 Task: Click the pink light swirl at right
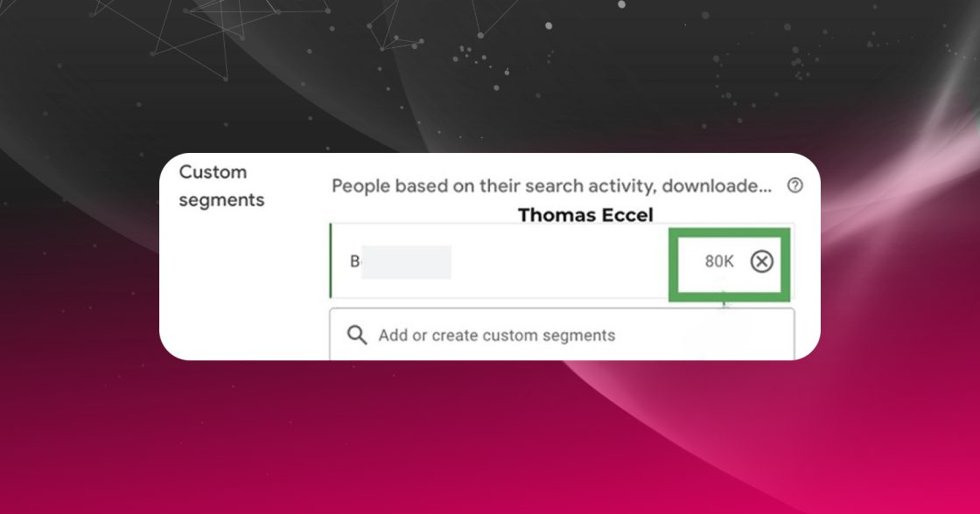[x=900, y=187]
